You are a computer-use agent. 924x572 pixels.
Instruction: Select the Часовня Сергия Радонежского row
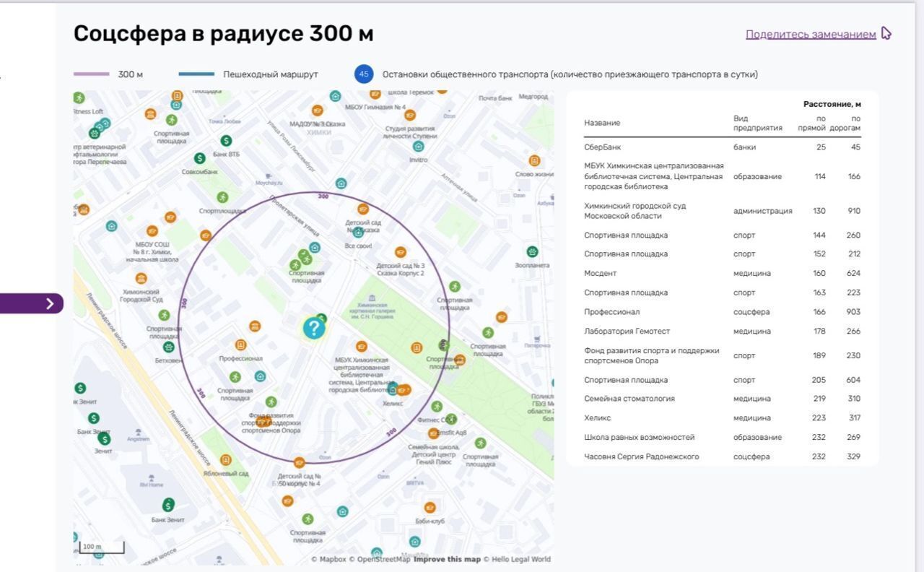tap(722, 456)
